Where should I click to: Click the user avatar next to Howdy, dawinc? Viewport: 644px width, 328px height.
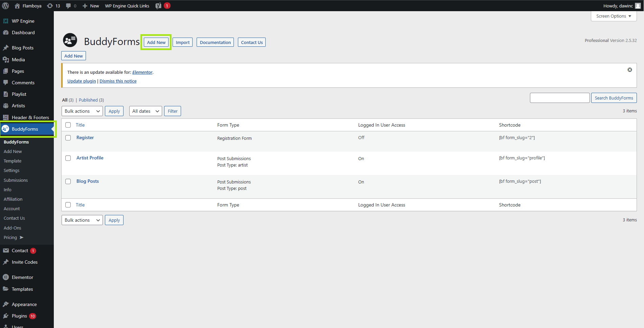click(638, 6)
